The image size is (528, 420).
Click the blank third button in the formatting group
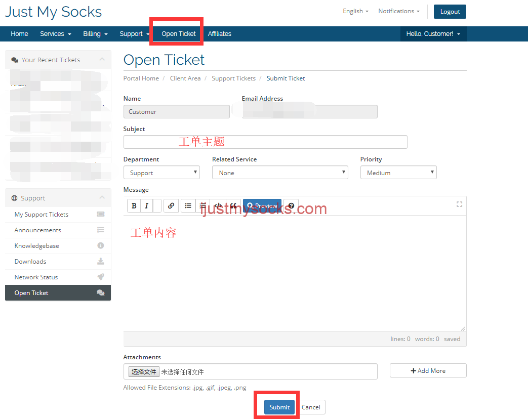(x=157, y=205)
